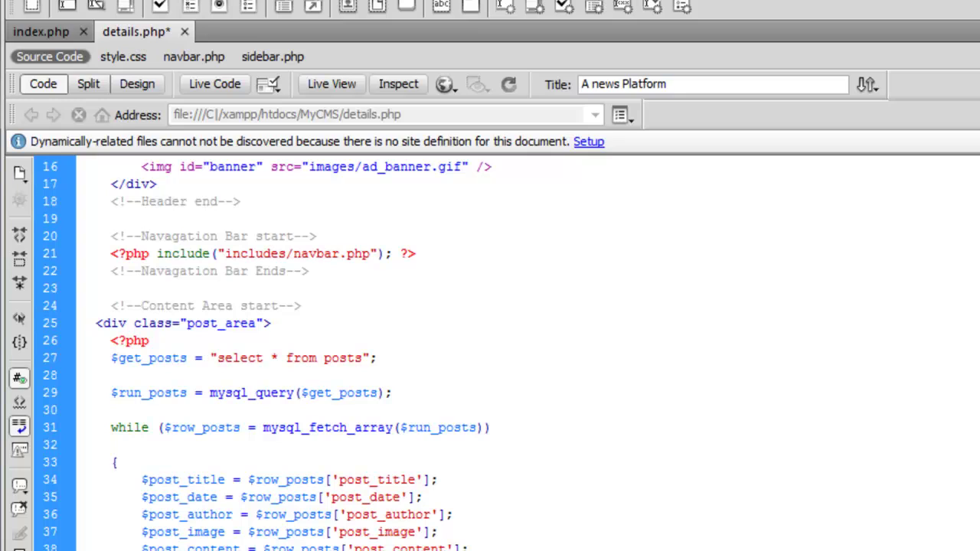Click code text "select * from posts"

point(289,357)
